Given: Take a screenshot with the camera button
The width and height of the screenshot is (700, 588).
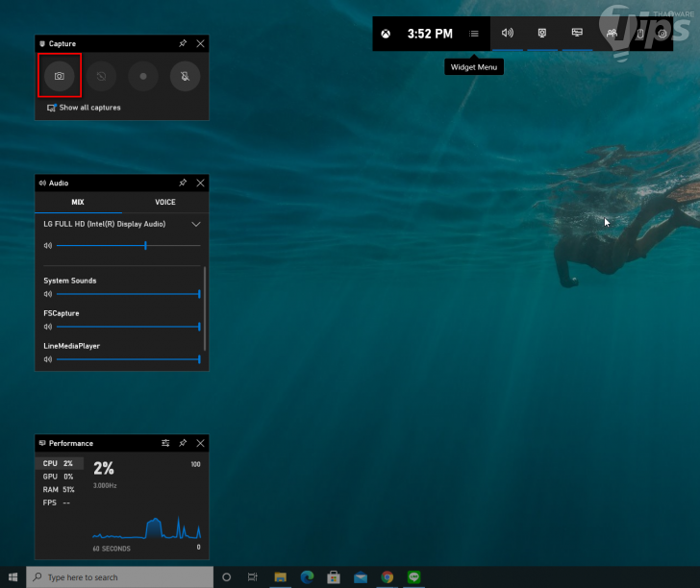Looking at the screenshot, I should 60,76.
